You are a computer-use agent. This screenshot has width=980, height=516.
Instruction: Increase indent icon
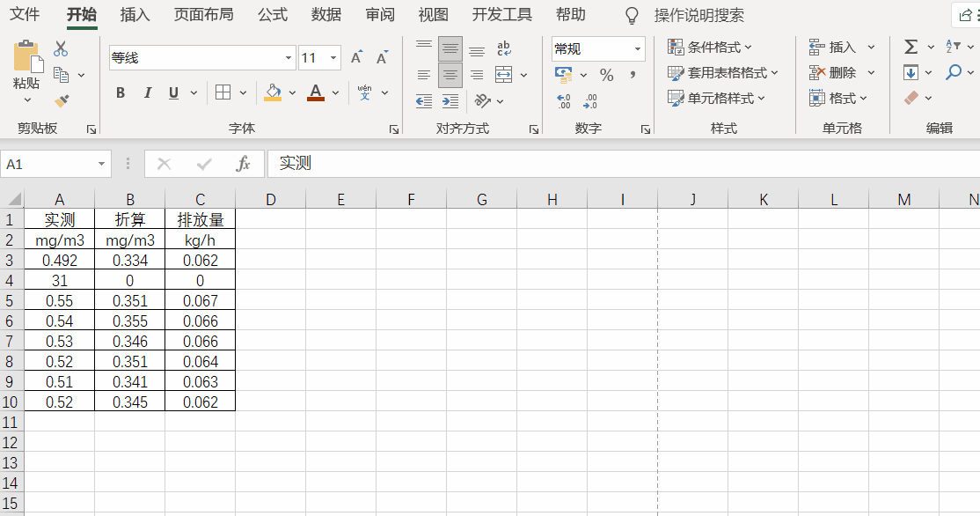tap(450, 101)
